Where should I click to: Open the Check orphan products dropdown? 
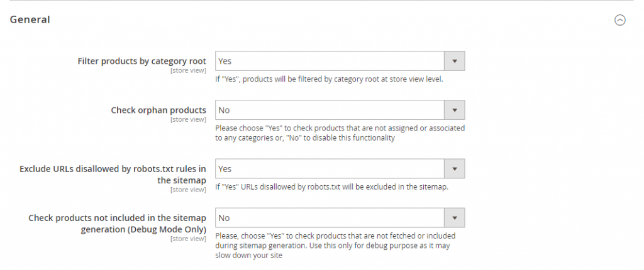(330, 111)
